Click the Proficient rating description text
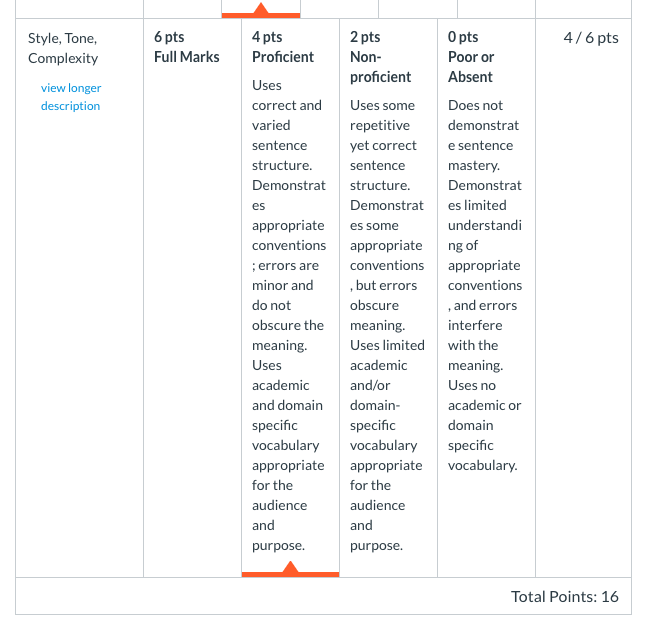The height and width of the screenshot is (626, 646). pos(289,315)
